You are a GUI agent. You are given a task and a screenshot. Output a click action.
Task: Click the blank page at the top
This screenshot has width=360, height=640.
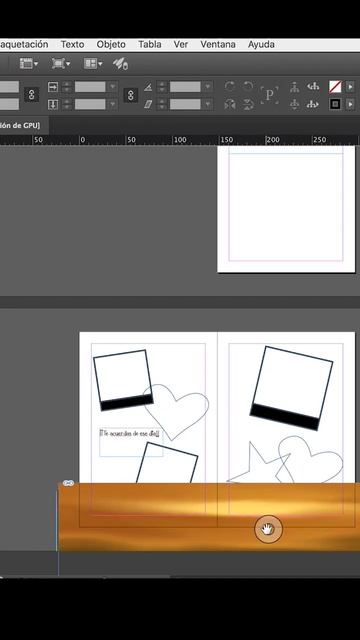click(286, 209)
